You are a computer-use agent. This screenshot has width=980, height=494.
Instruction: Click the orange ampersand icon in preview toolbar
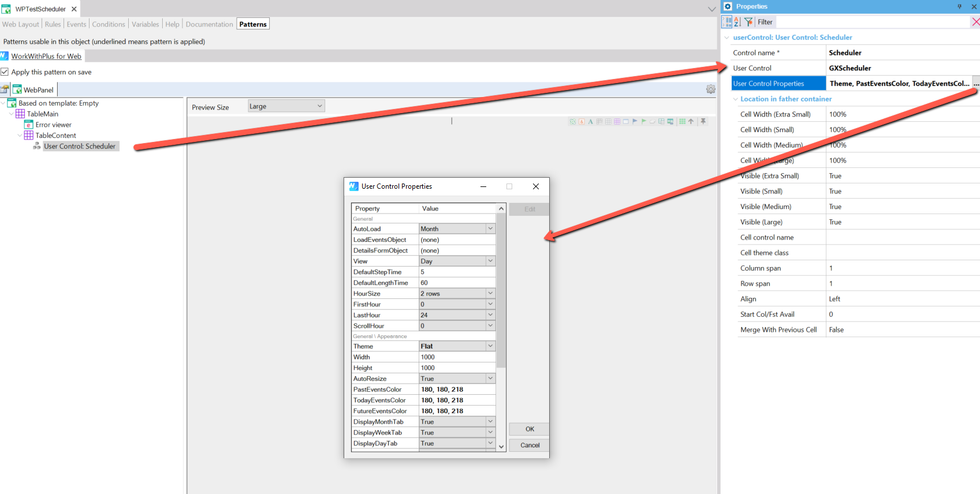tap(582, 121)
